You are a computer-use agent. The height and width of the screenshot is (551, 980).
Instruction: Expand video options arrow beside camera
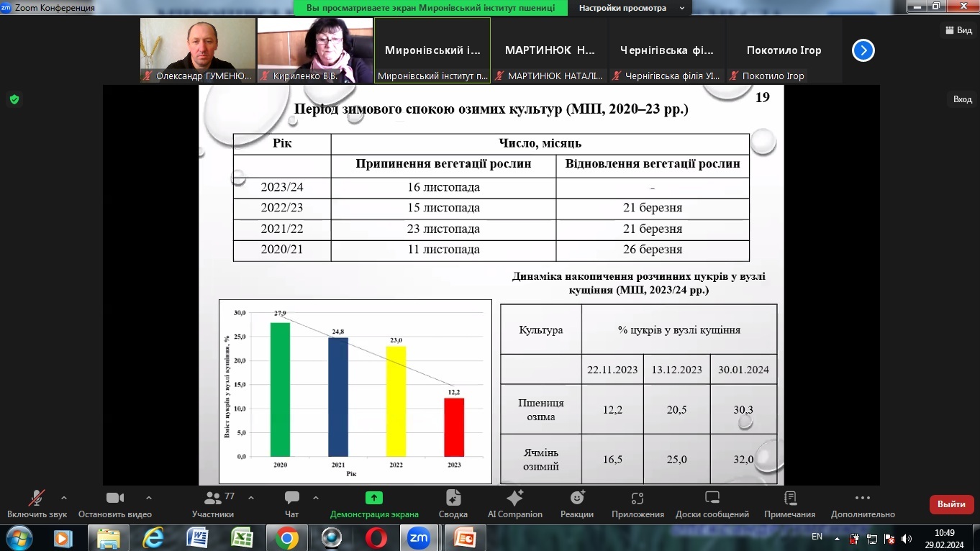coord(149,498)
